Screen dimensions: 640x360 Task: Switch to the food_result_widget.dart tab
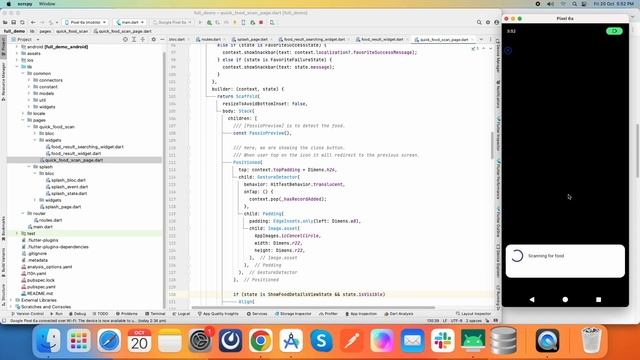382,40
